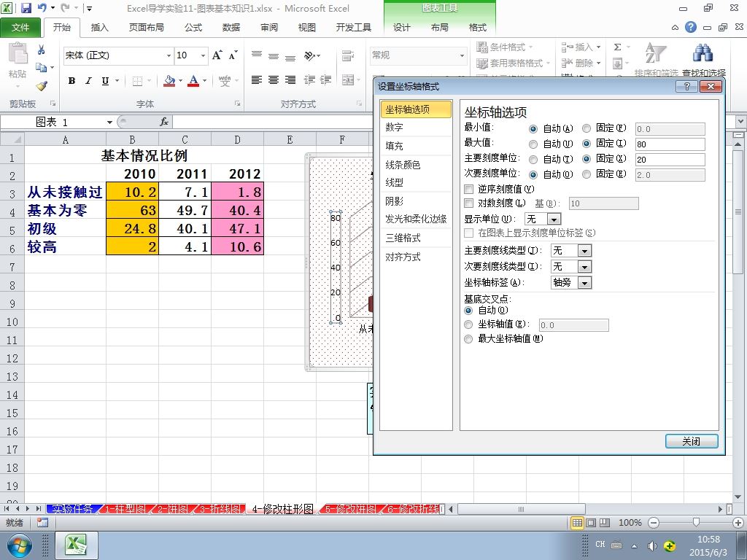This screenshot has height=560, width=747.
Task: Open the Excel Help question mark icon
Action: (x=691, y=27)
